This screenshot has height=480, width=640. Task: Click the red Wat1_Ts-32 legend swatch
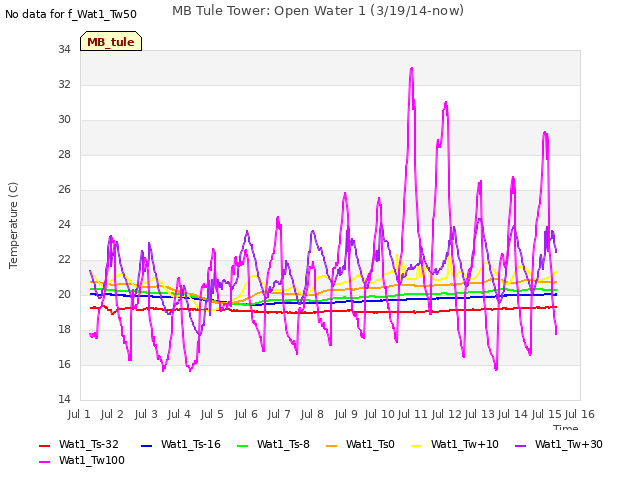(44, 446)
